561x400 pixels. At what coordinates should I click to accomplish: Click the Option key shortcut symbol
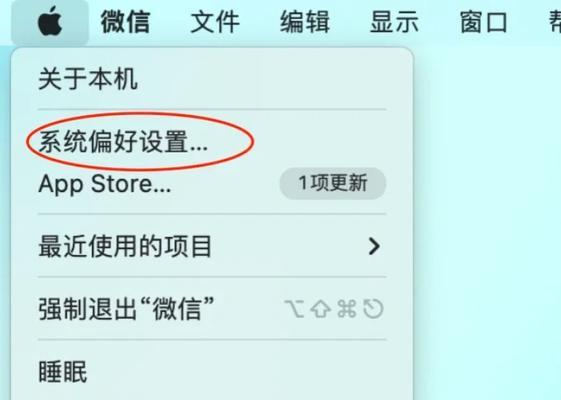294,309
